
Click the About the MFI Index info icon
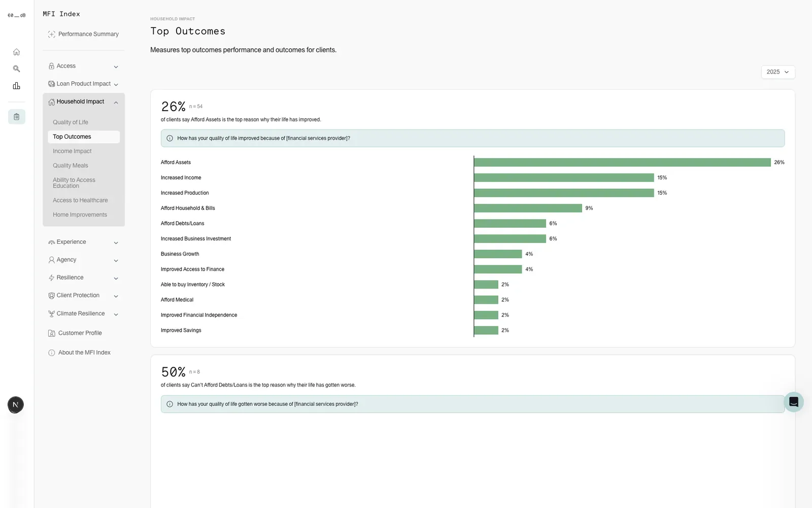click(x=51, y=353)
